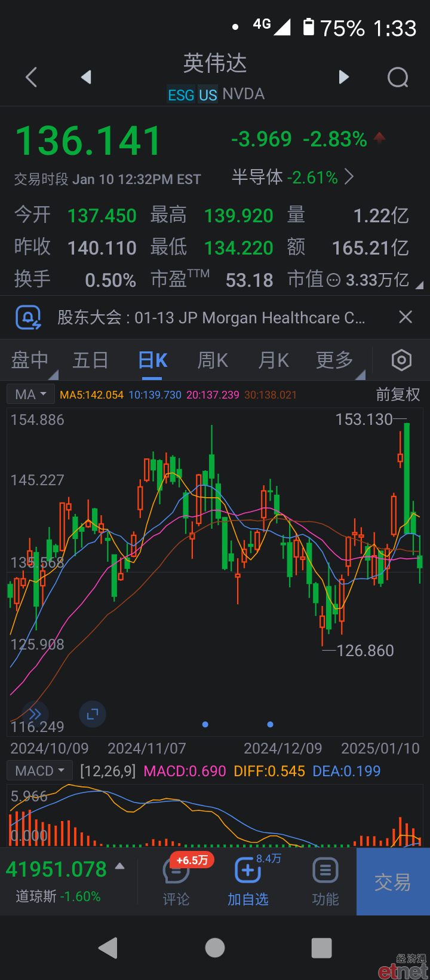Expand chart to fullscreen icon
430x980 pixels.
[x=93, y=713]
